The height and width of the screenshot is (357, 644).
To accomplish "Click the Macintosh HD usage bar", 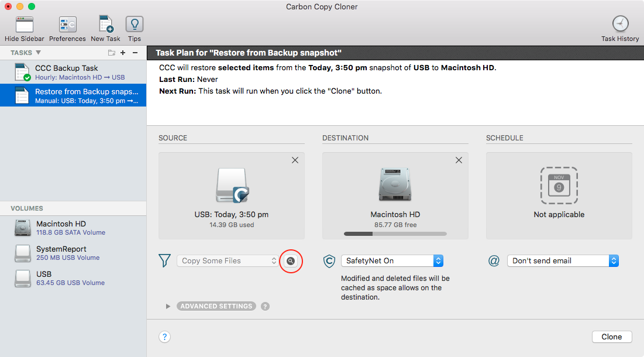I will [x=395, y=234].
